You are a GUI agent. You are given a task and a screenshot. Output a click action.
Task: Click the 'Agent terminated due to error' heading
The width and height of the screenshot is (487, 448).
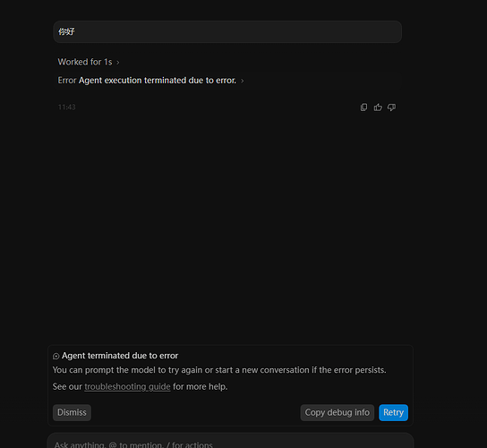[120, 356]
